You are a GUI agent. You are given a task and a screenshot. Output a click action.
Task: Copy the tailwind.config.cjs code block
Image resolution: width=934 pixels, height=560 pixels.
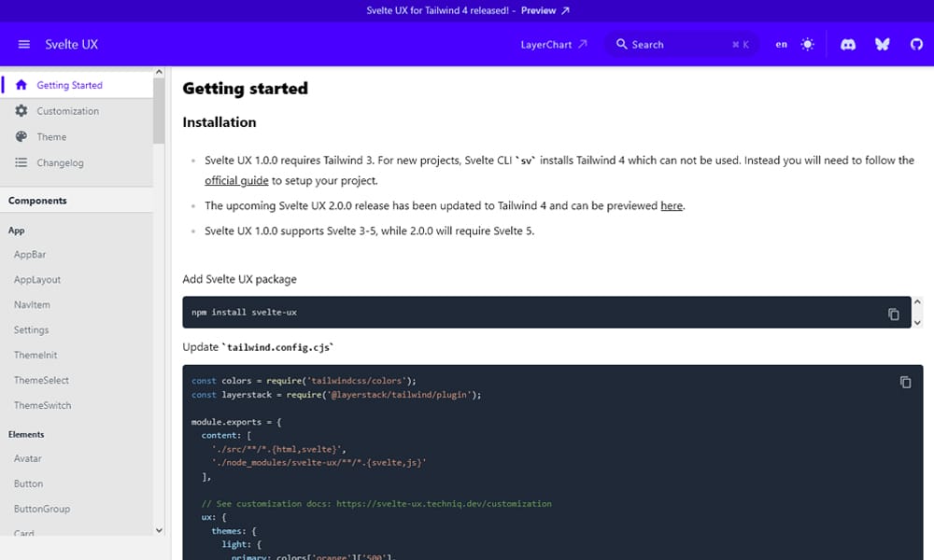905,382
